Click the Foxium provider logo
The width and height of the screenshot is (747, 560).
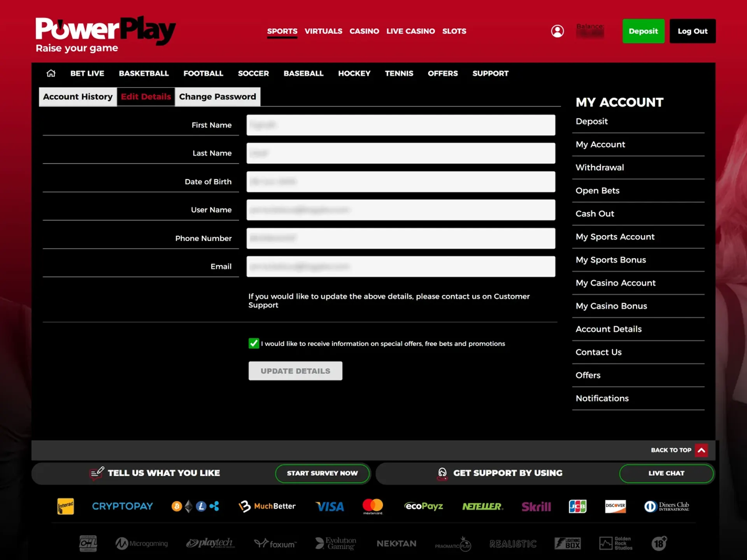pos(275,544)
